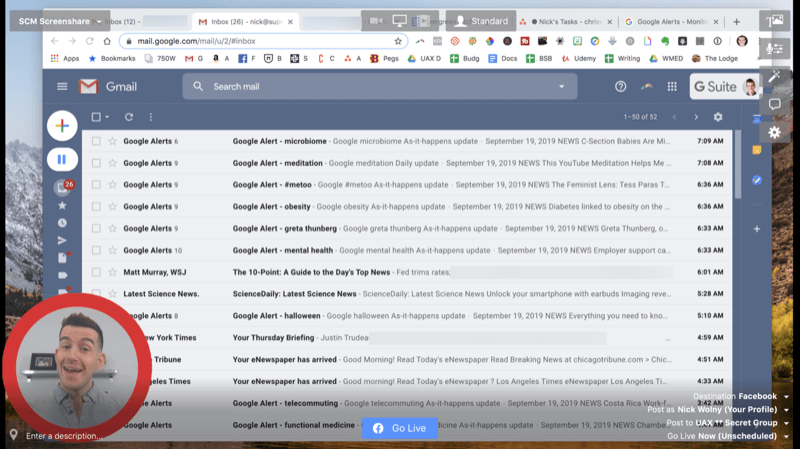Reload the page in Chrome

pyautogui.click(x=90, y=41)
